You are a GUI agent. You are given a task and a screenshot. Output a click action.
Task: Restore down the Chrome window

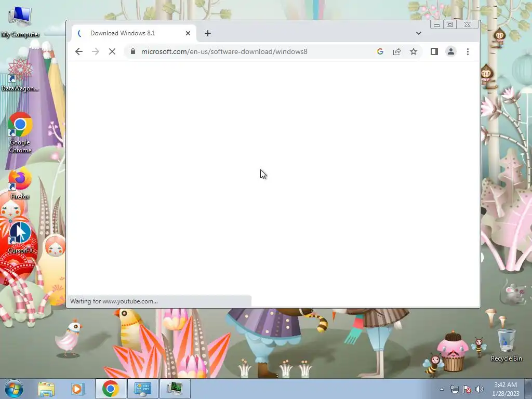pyautogui.click(x=450, y=25)
